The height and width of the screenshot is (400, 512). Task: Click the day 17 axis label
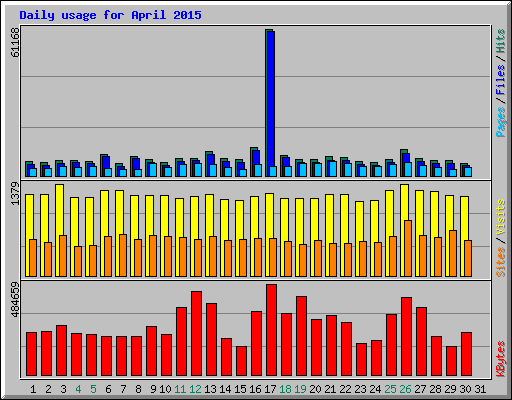(x=270, y=389)
